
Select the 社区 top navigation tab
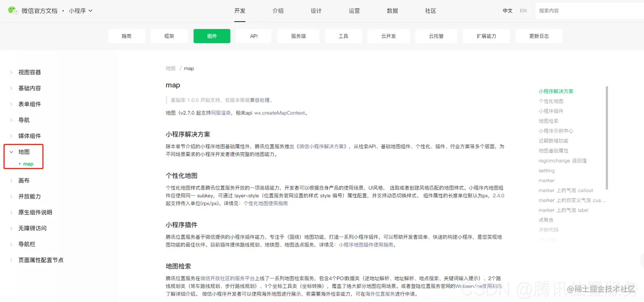(x=431, y=11)
